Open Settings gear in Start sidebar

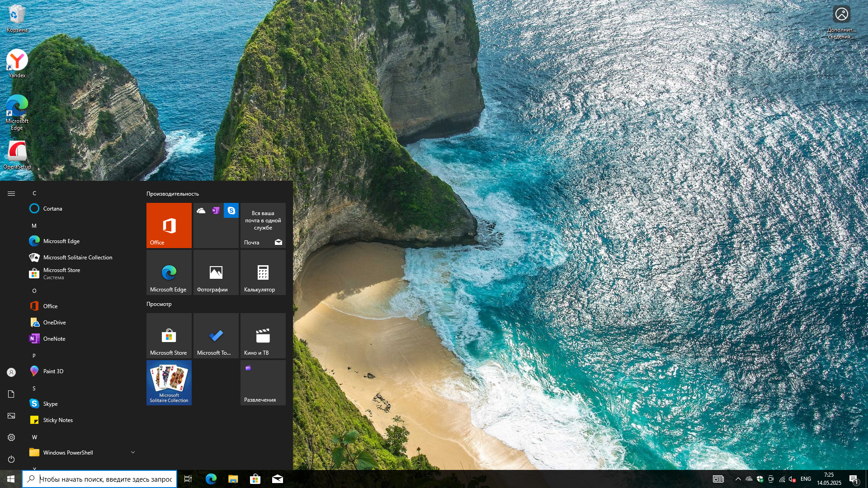(11, 437)
